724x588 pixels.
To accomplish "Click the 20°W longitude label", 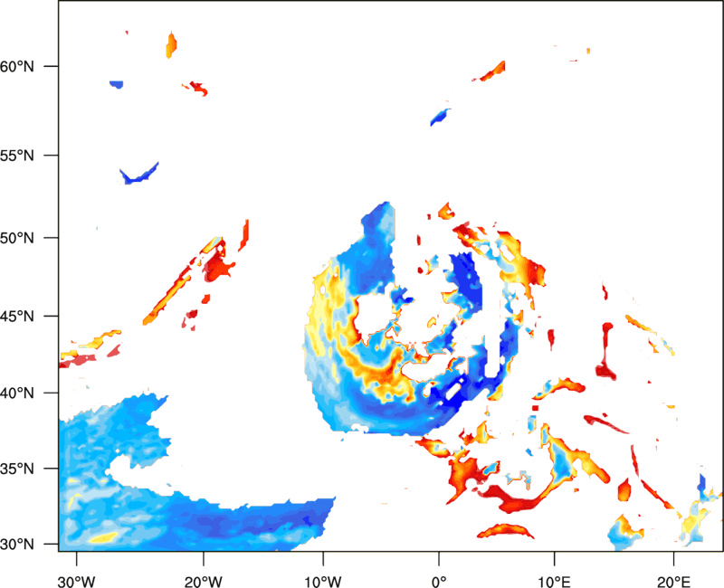I will 203,582.
